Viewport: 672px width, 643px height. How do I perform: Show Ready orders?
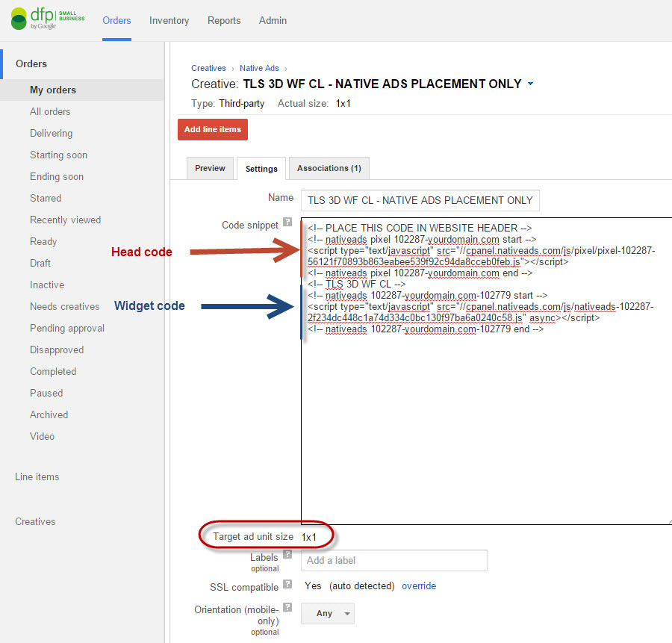pyautogui.click(x=43, y=242)
